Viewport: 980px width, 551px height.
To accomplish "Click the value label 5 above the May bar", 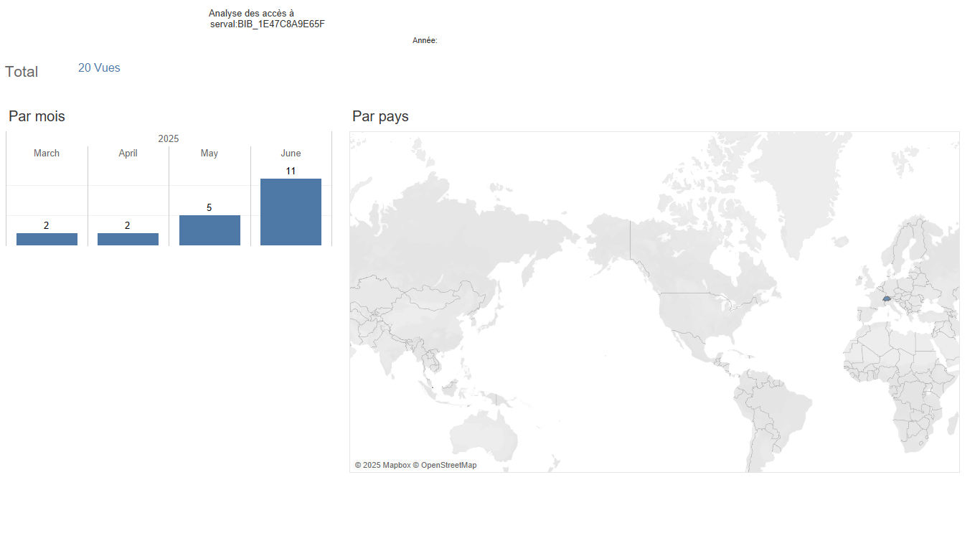I will (209, 207).
